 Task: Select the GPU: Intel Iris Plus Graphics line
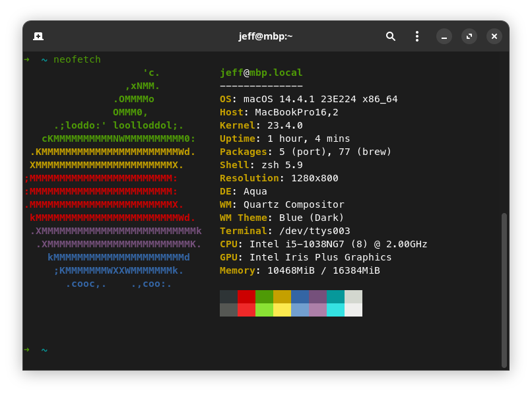click(306, 257)
